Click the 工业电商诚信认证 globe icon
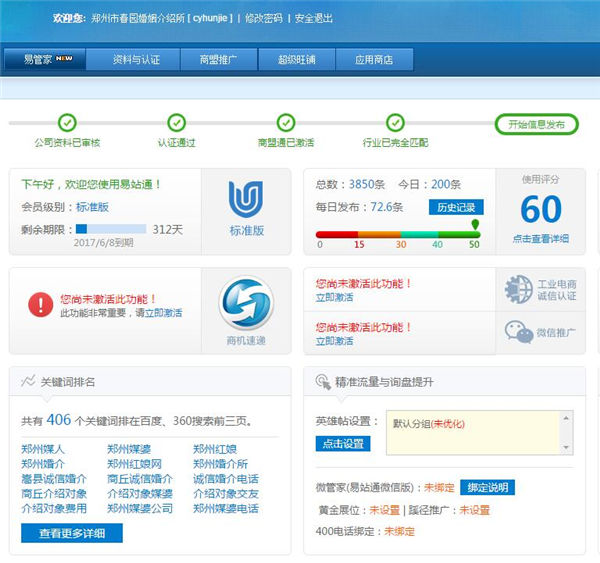This screenshot has width=600, height=563. coord(518,289)
